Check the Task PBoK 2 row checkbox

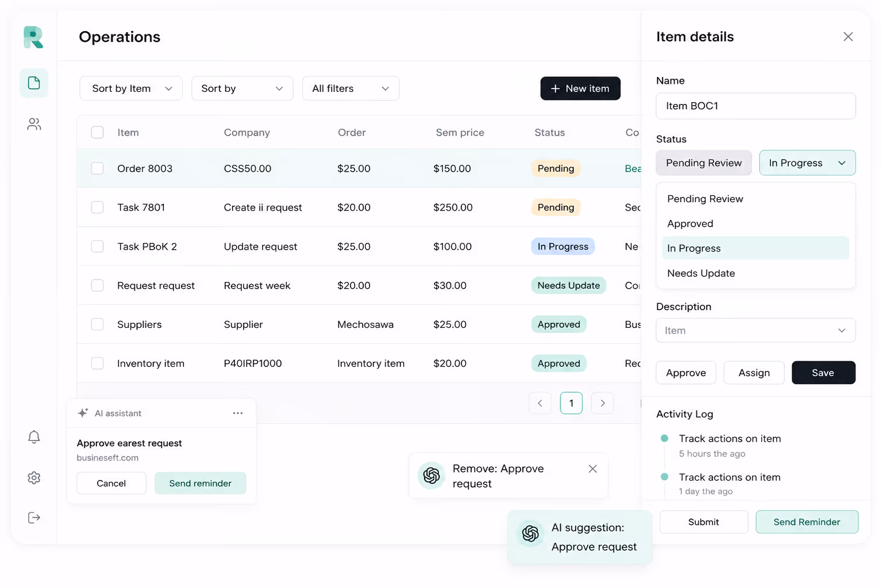pyautogui.click(x=98, y=246)
